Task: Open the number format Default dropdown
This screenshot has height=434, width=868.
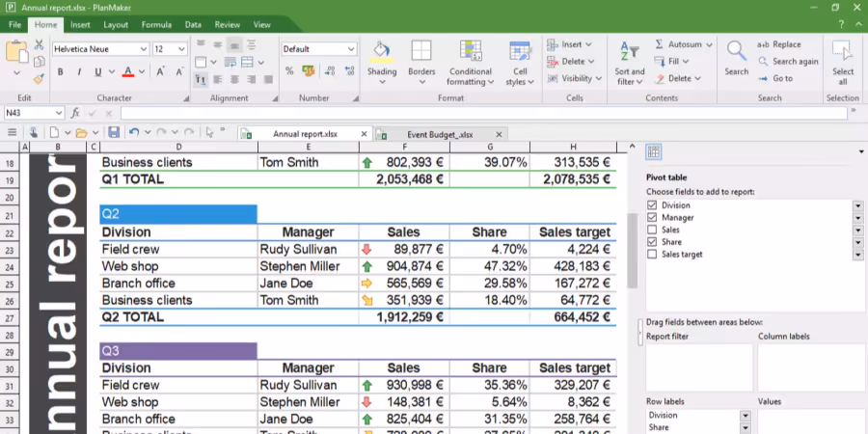Action: [351, 49]
